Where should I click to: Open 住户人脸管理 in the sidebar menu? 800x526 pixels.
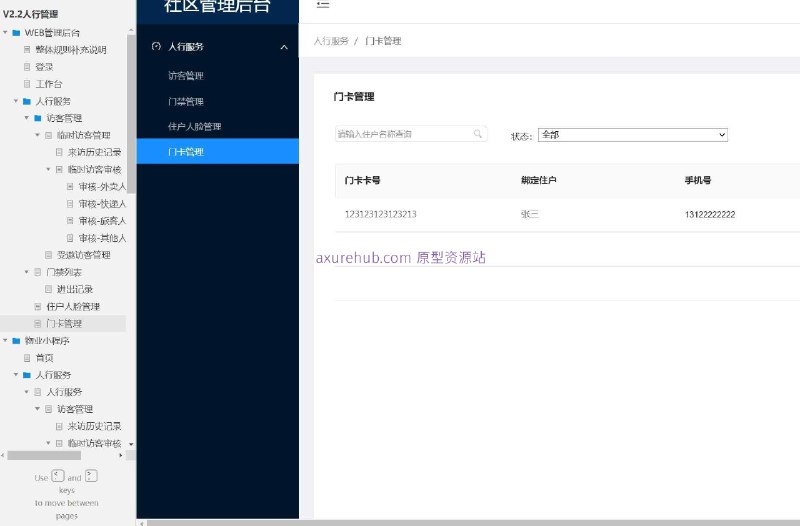194,126
